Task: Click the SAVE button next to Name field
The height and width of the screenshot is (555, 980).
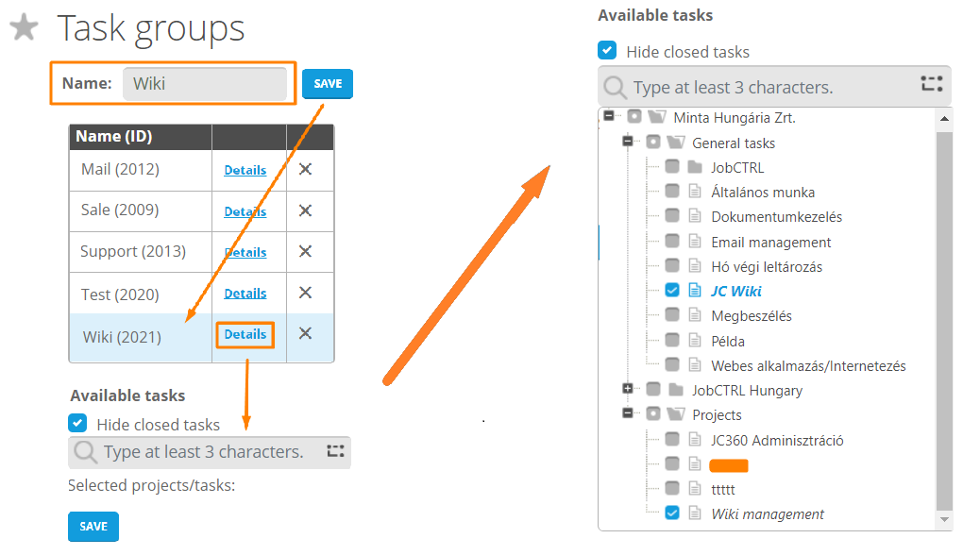Action: pos(328,84)
